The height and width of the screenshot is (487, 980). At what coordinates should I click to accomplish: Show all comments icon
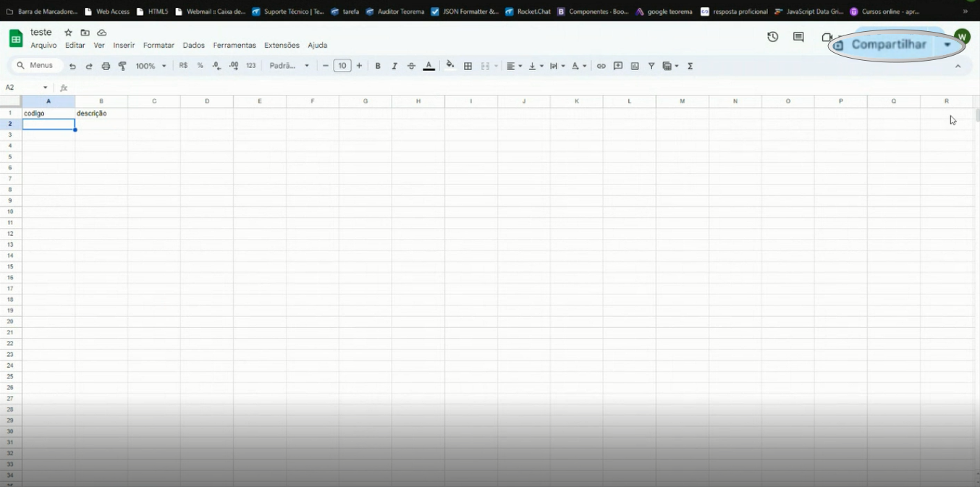798,37
